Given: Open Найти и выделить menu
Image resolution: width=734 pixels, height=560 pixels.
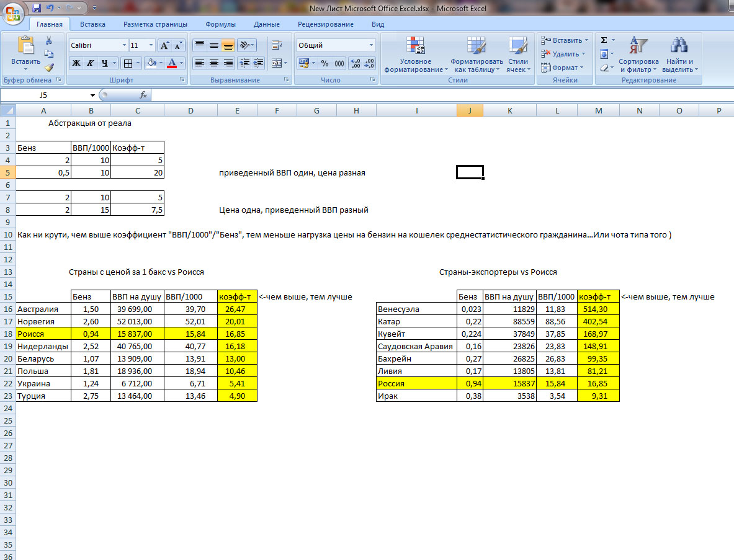Looking at the screenshot, I should pos(679,55).
